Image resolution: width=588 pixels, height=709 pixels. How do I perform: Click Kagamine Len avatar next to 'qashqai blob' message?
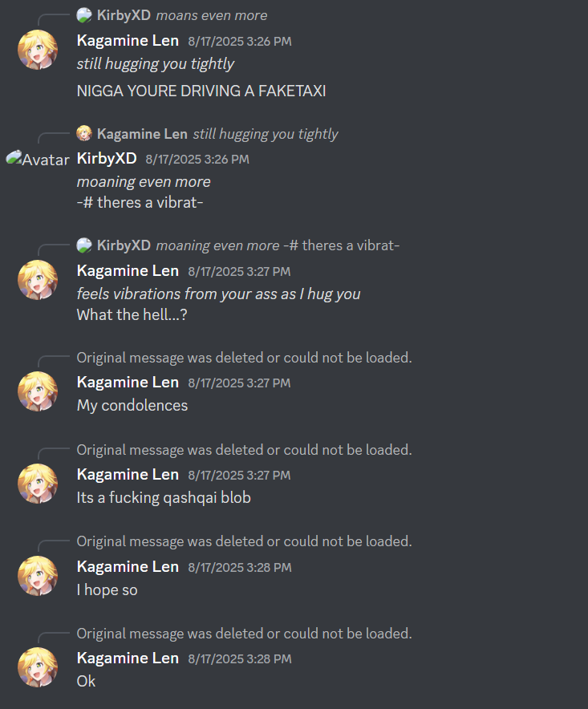38,484
